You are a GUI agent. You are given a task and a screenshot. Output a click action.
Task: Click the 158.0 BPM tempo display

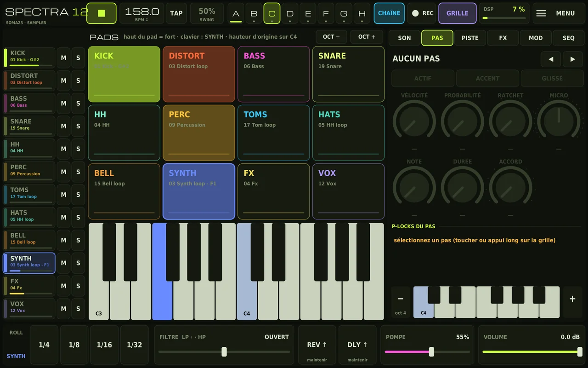(x=142, y=13)
